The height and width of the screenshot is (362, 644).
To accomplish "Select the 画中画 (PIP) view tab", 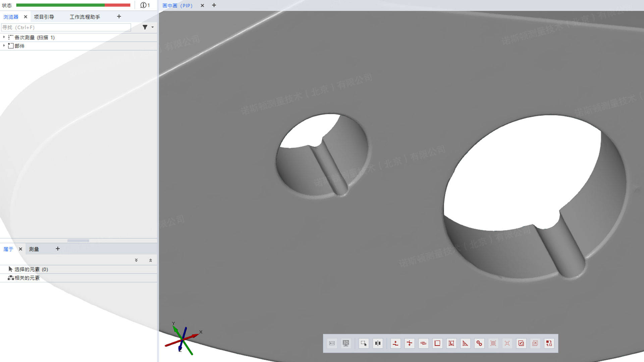I will pos(177,5).
